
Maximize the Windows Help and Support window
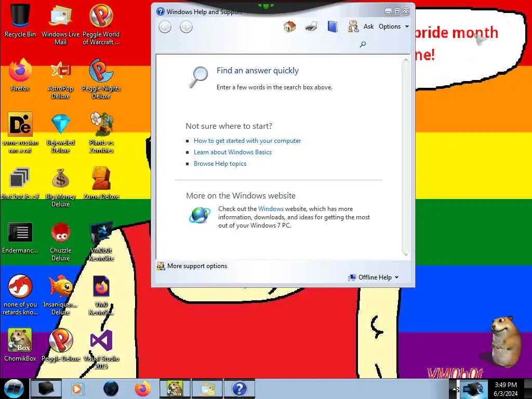(397, 12)
